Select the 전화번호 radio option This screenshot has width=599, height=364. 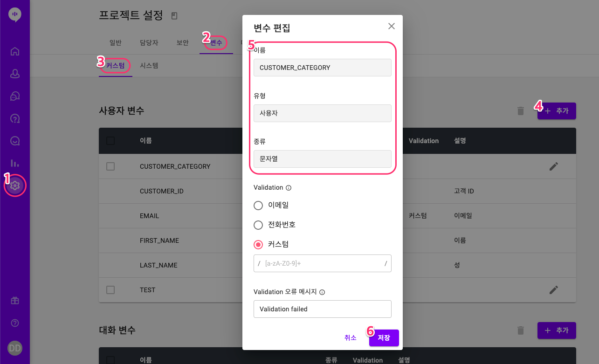pyautogui.click(x=258, y=225)
